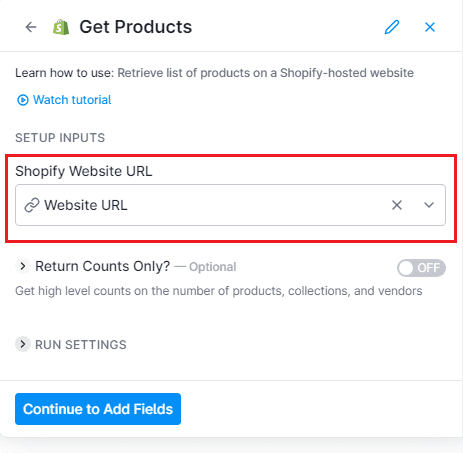This screenshot has height=453, width=463.
Task: Click the RUN SETTINGS label
Action: pyautogui.click(x=81, y=345)
